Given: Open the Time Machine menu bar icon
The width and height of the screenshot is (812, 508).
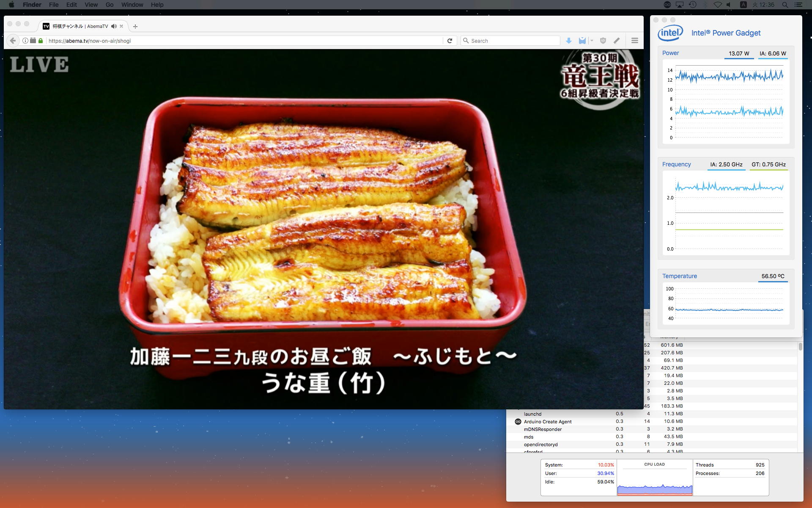Looking at the screenshot, I should pyautogui.click(x=692, y=5).
